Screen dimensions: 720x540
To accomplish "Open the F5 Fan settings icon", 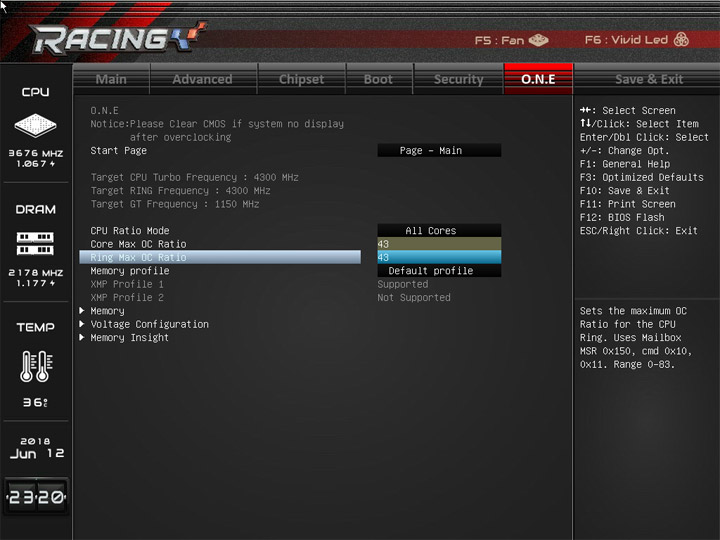I will pyautogui.click(x=538, y=40).
